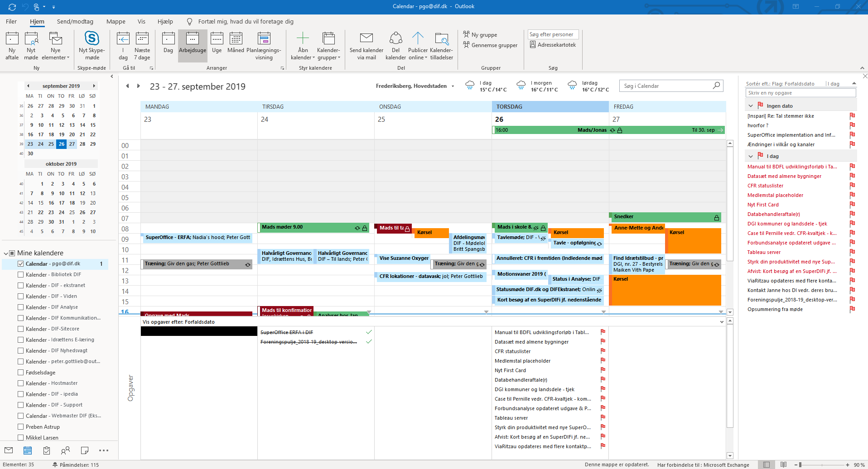The width and height of the screenshot is (868, 469).
Task: Open the Publicer online dropdown
Action: (418, 46)
